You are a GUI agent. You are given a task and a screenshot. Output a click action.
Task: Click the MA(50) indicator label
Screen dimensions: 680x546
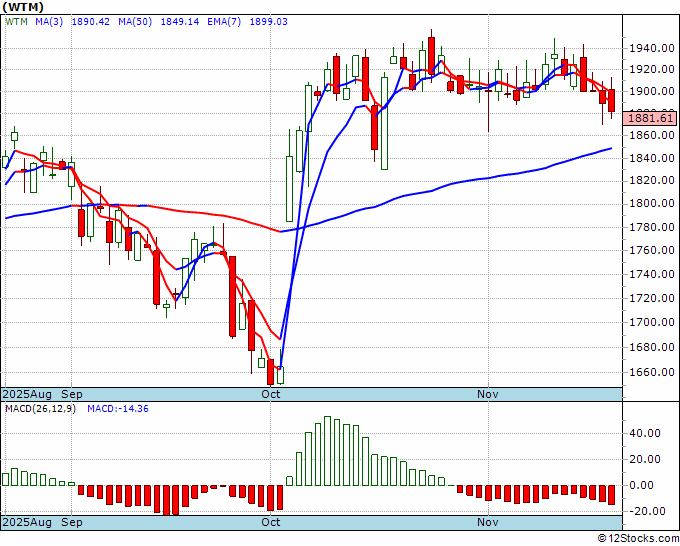[135, 21]
